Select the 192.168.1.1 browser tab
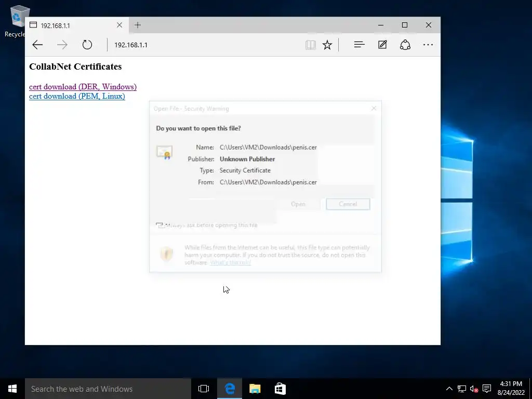 coord(77,25)
